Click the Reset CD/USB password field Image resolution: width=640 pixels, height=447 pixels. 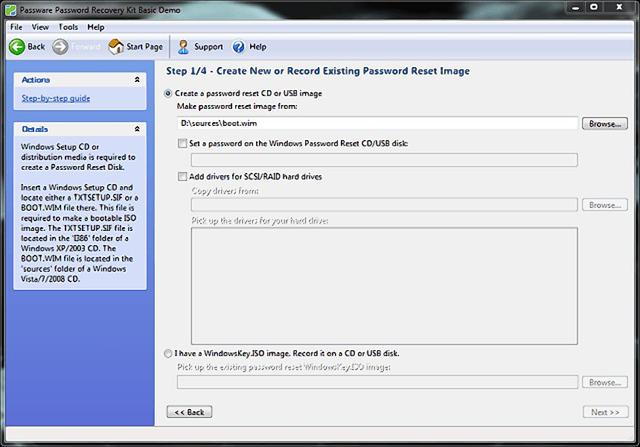pos(384,160)
